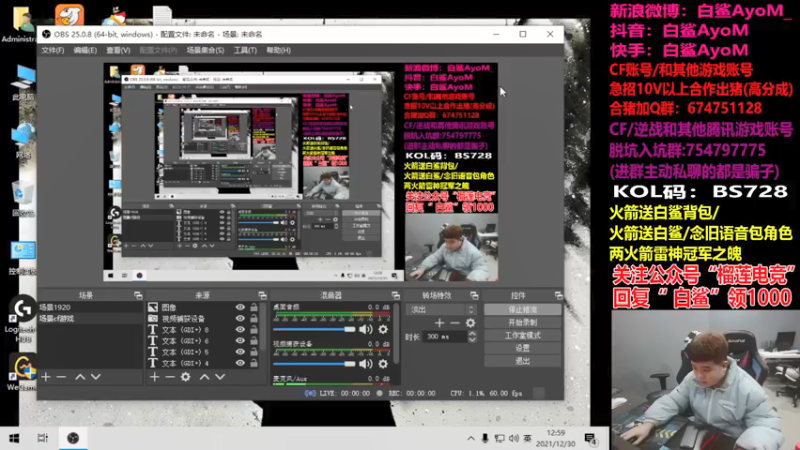The width and height of the screenshot is (800, 450).
Task: Remove scene transition with minus
Action: (455, 323)
